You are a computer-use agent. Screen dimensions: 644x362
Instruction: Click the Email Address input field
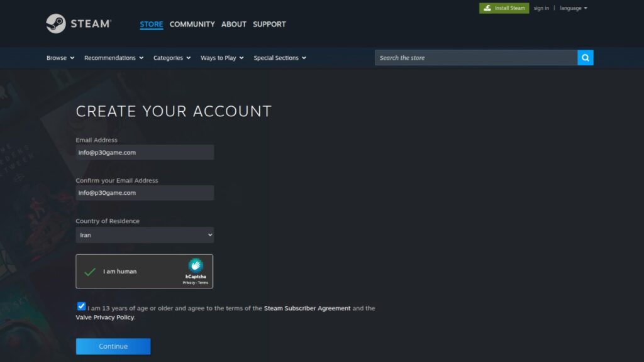click(x=145, y=152)
